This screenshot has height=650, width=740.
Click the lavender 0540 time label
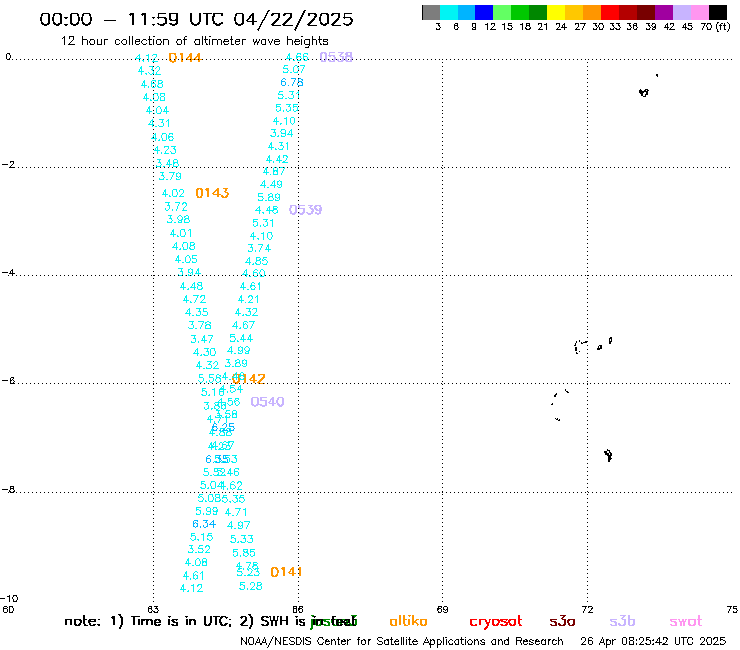267,402
